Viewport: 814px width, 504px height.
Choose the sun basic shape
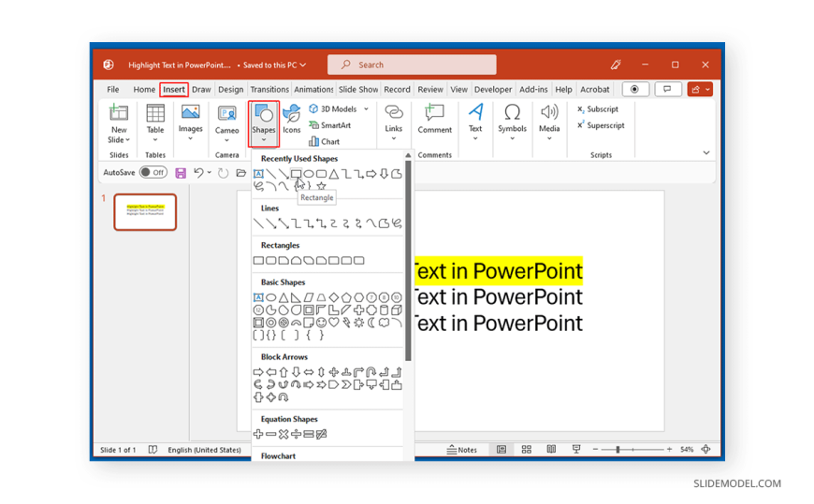point(358,323)
